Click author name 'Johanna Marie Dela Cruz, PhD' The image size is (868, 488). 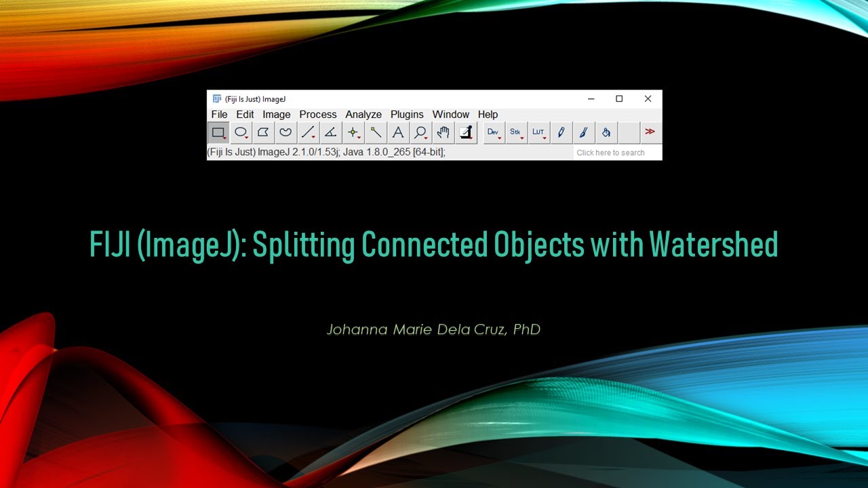tap(433, 330)
